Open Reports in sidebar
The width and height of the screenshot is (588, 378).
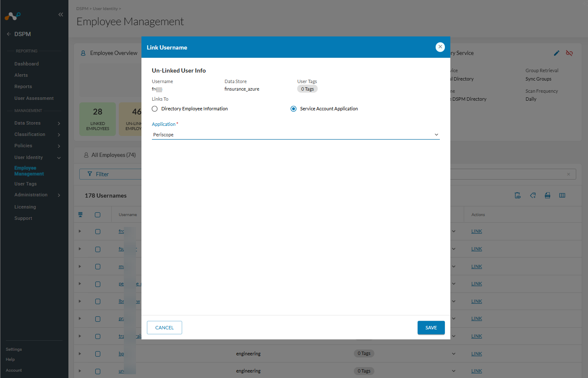click(23, 86)
